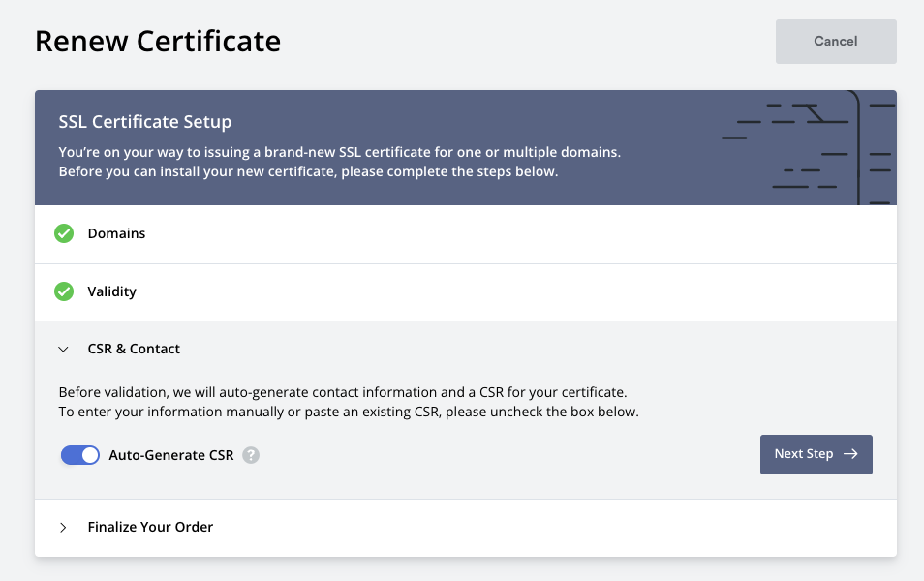This screenshot has height=581, width=924.
Task: Select the CSR & Contact section title
Action: click(x=134, y=349)
